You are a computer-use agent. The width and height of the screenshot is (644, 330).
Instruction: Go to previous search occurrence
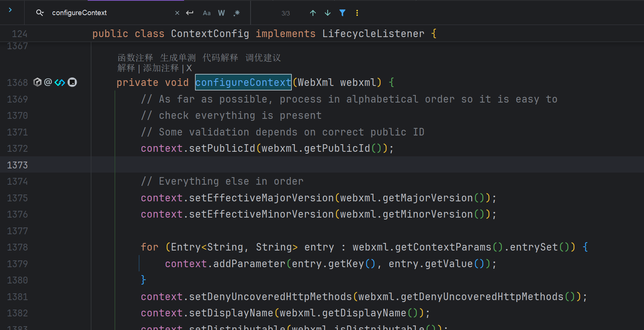pyautogui.click(x=313, y=13)
